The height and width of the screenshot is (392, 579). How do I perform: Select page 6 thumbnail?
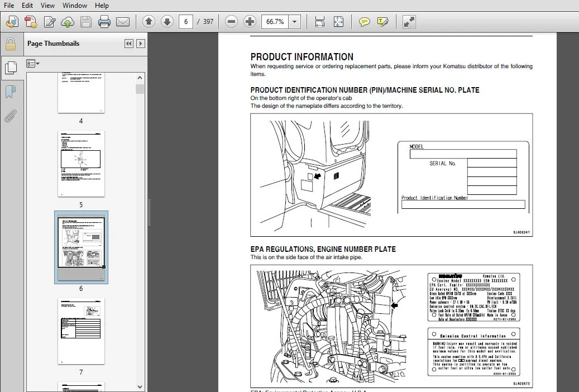(81, 247)
